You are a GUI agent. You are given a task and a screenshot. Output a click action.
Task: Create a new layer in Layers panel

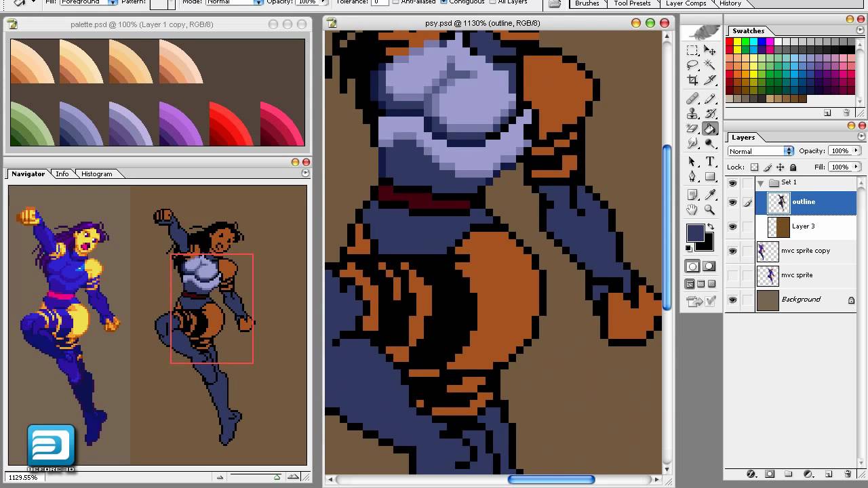[x=829, y=474]
